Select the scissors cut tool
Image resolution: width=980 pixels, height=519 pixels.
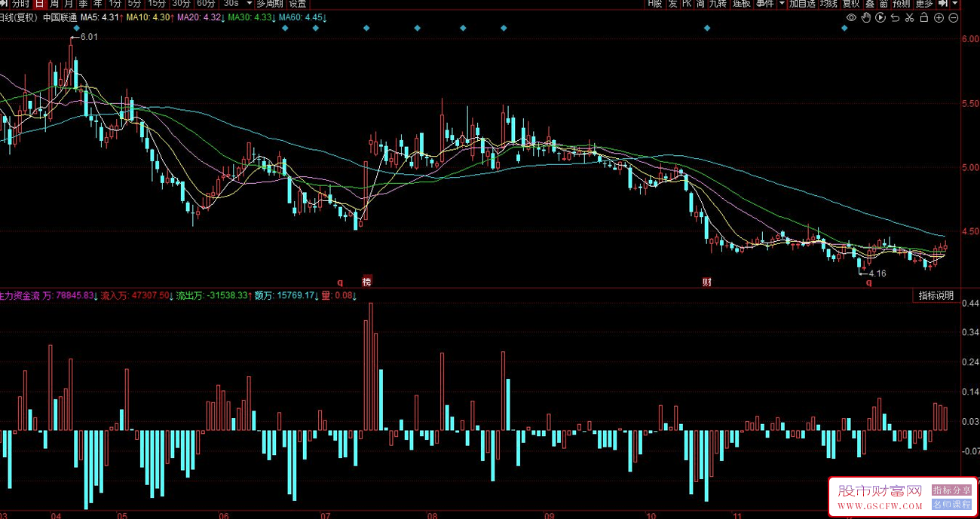tap(909, 17)
